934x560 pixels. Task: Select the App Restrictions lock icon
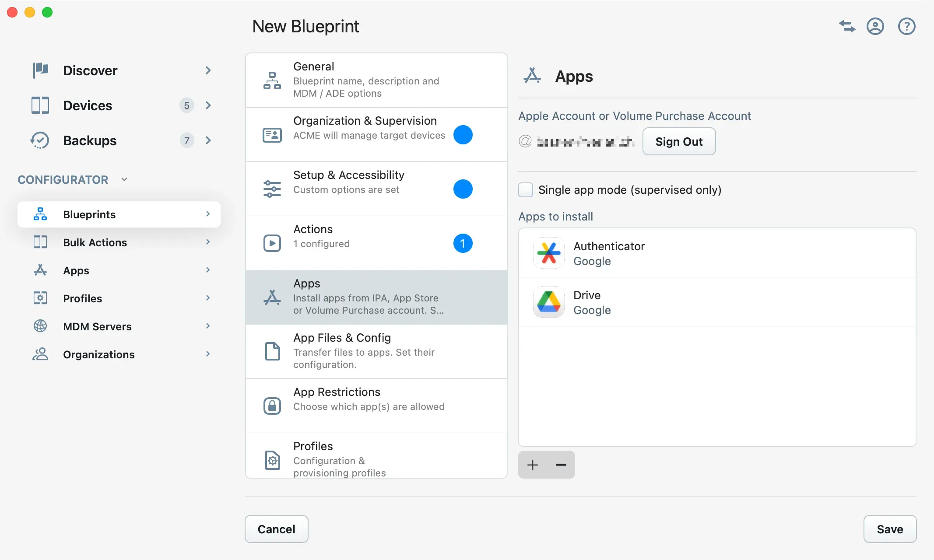[x=272, y=406]
